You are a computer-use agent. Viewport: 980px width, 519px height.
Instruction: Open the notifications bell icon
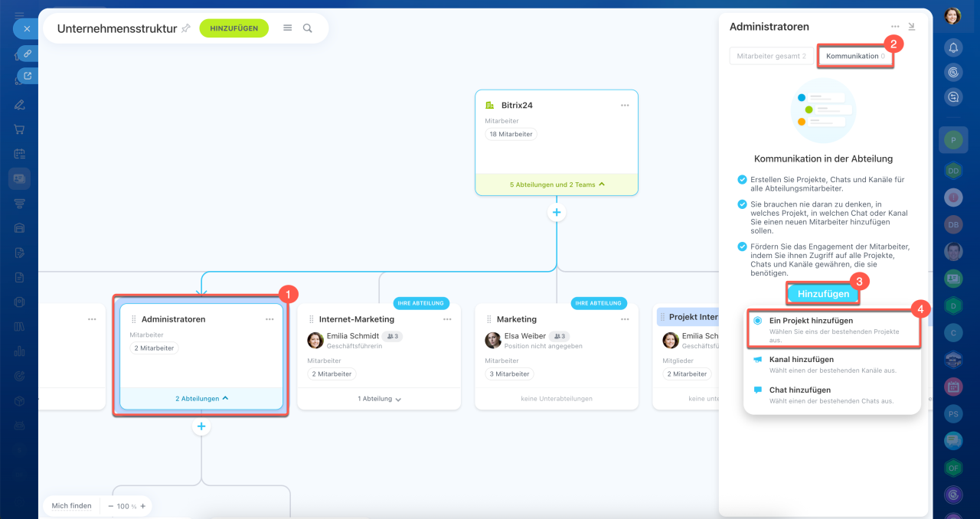coord(953,47)
